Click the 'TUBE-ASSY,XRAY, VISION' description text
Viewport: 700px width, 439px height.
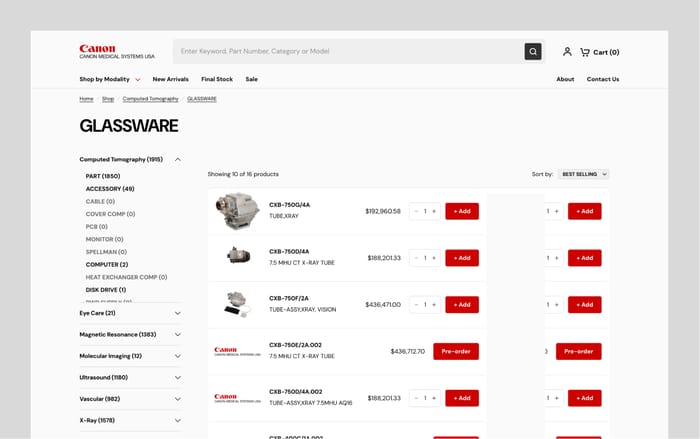tap(303, 309)
